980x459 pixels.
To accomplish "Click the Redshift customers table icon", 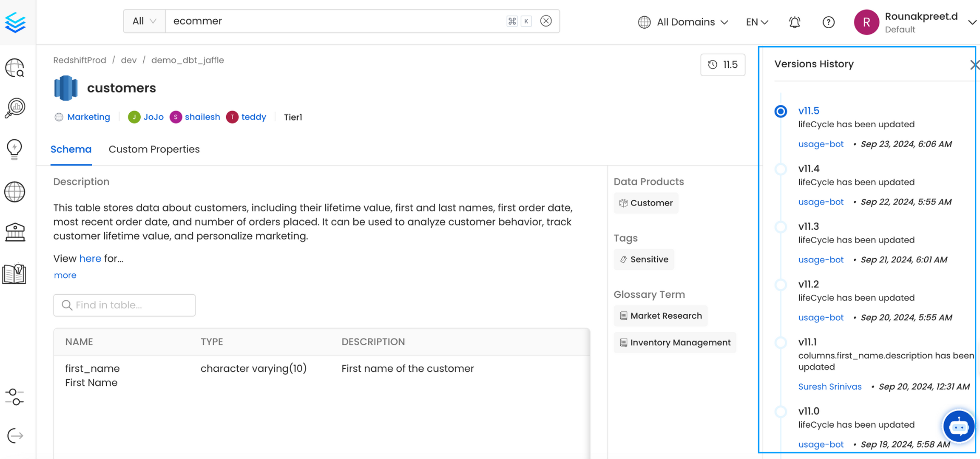I will tap(66, 88).
